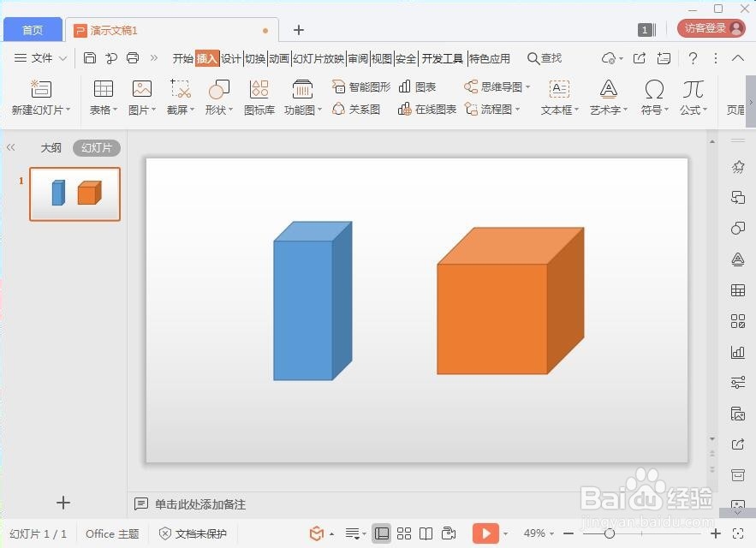Viewport: 756px width, 548px height.
Task: Click the save icon in quick toolbar
Action: coord(90,58)
